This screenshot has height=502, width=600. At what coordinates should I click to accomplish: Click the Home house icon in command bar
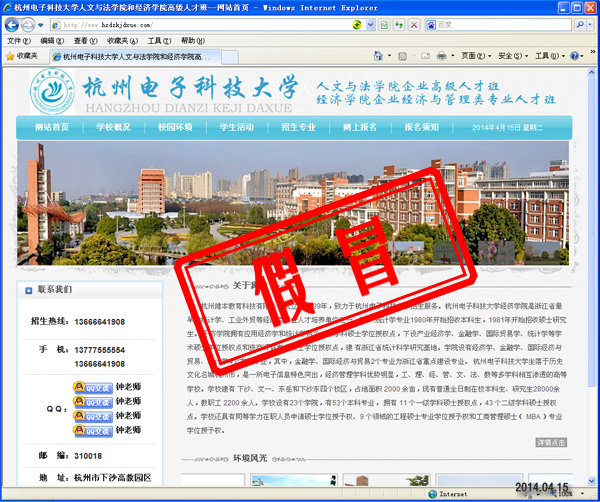[x=378, y=56]
